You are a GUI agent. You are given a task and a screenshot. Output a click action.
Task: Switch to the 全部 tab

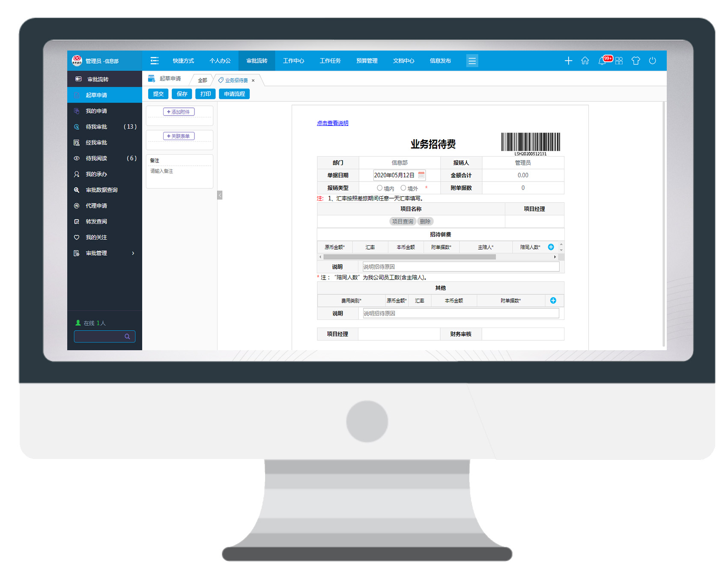203,80
